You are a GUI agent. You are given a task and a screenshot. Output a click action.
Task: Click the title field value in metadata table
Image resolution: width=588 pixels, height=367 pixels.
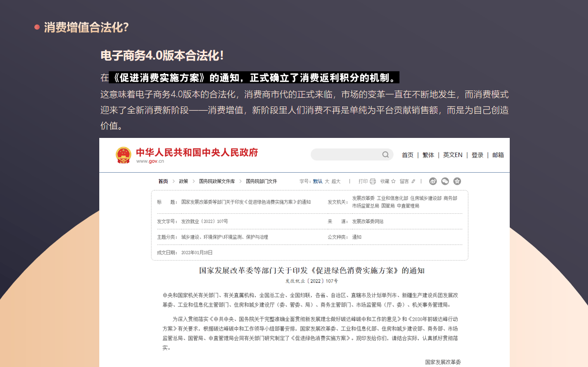tap(246, 202)
